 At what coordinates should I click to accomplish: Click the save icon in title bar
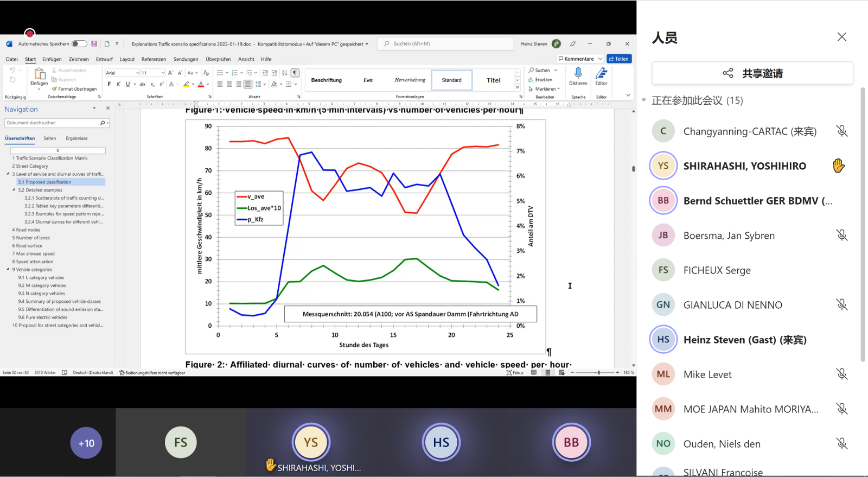coord(94,44)
